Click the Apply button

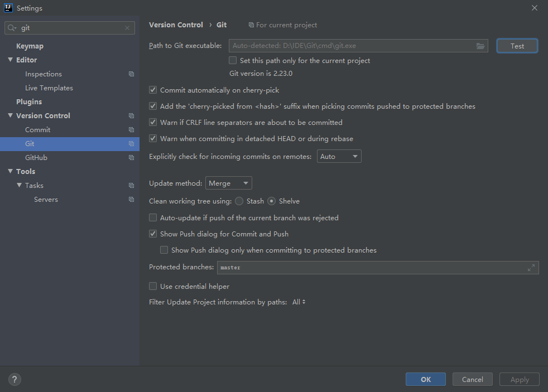tap(520, 379)
